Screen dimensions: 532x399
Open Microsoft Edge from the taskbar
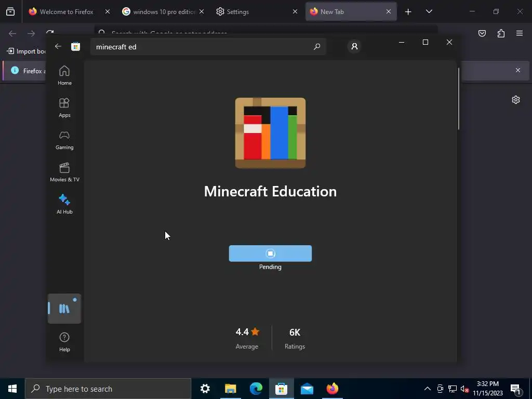[256, 389]
